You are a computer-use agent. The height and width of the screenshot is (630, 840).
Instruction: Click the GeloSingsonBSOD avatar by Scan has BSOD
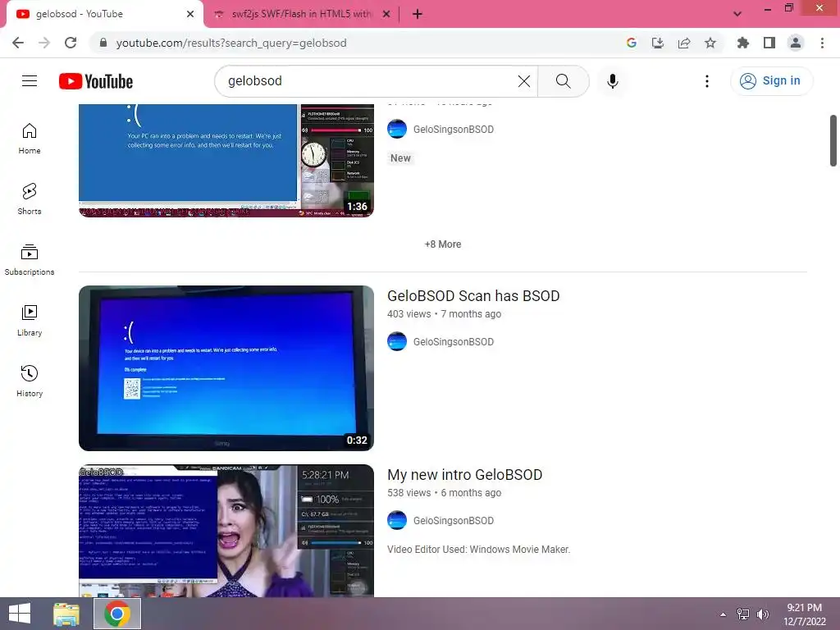pos(397,342)
